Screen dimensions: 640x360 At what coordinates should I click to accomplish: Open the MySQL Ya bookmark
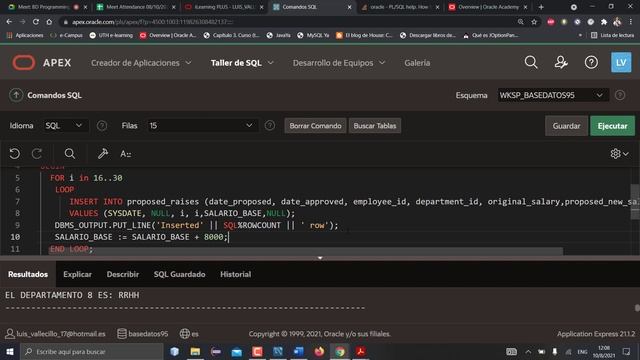[313, 36]
